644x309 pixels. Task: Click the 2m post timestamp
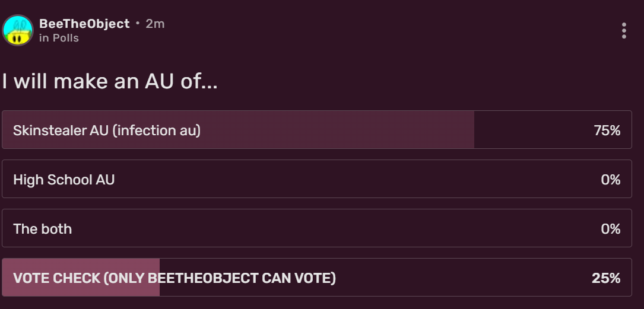point(155,24)
